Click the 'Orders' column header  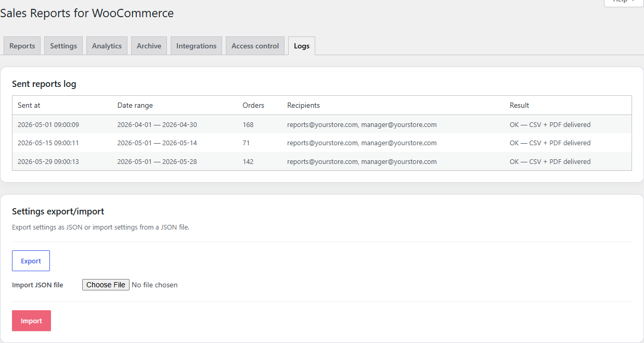[253, 105]
